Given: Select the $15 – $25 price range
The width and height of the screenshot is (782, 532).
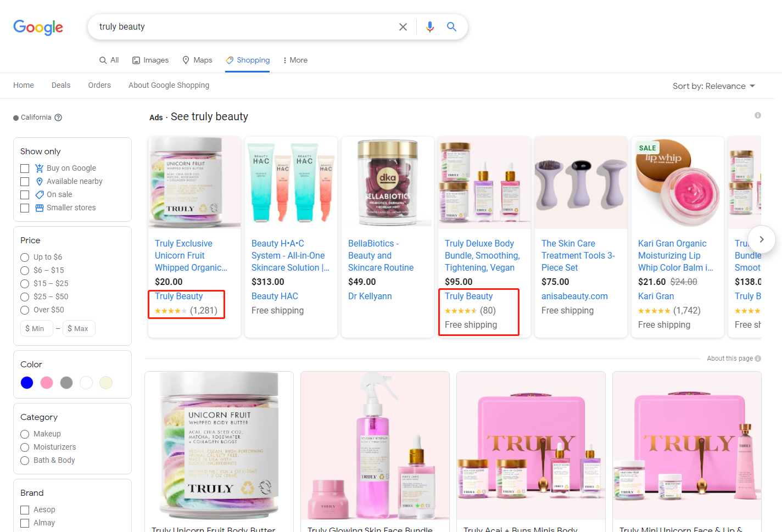Looking at the screenshot, I should 25,284.
